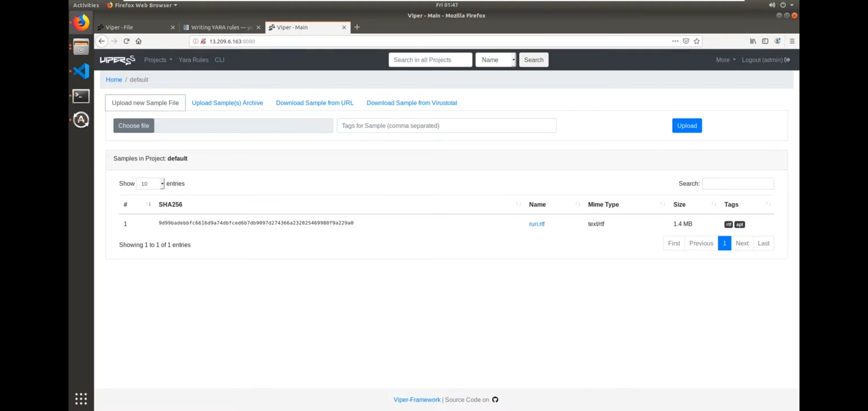The image size is (868, 411).
Task: Click the browser home icon
Action: (139, 41)
